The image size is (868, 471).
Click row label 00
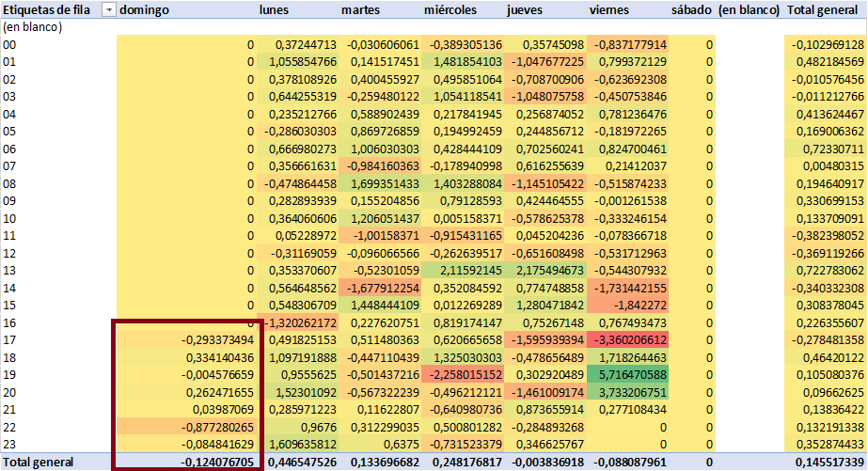(x=9, y=44)
